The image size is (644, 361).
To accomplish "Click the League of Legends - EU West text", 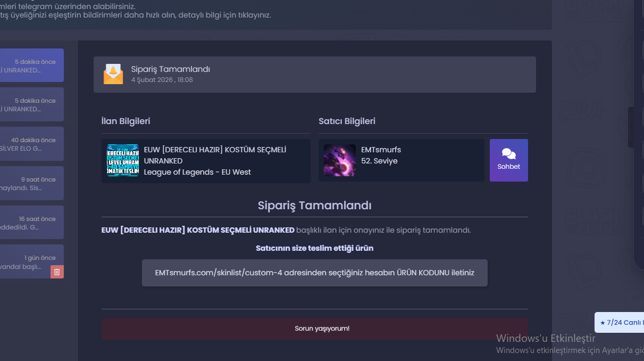I will [x=197, y=172].
